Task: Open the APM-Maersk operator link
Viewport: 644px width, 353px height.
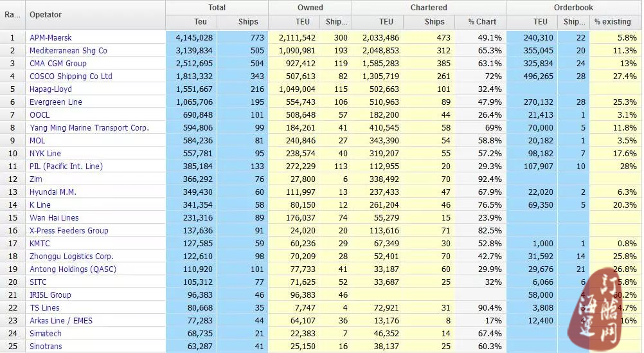Action: click(51, 38)
